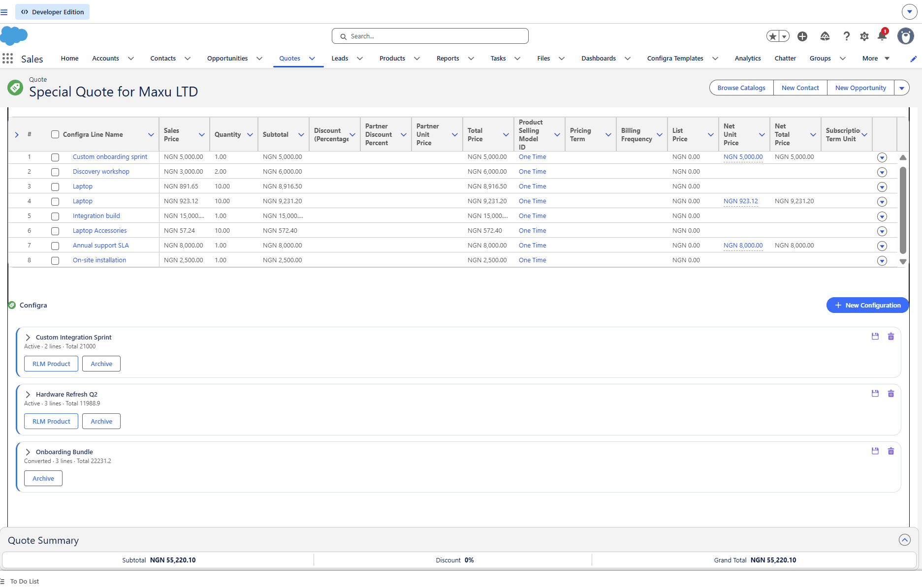Click the Browse Catalogs button
This screenshot has height=588, width=922.
741,88
